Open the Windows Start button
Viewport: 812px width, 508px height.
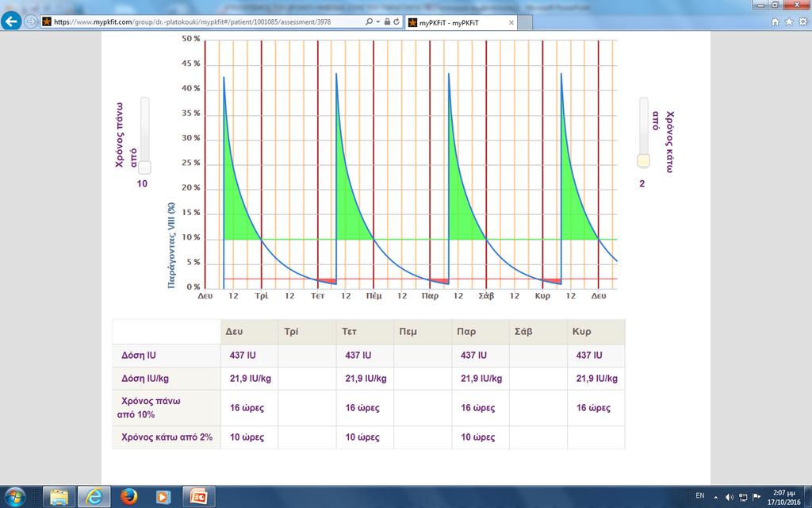(14, 497)
